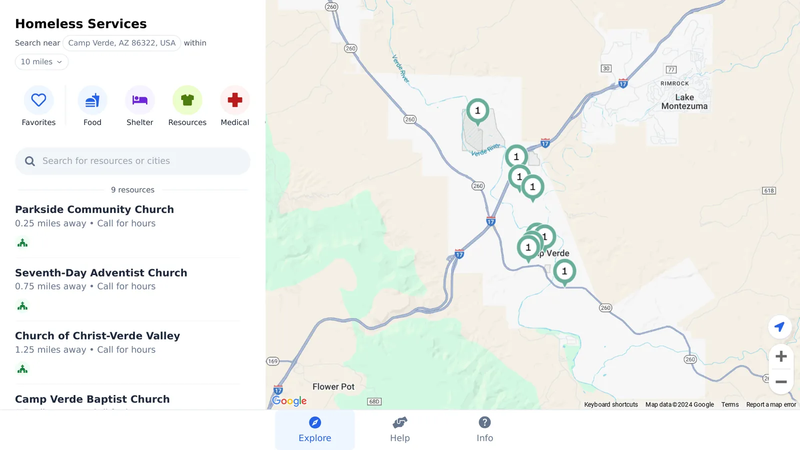
Task: Toggle the Resources shirt filter
Action: click(187, 100)
